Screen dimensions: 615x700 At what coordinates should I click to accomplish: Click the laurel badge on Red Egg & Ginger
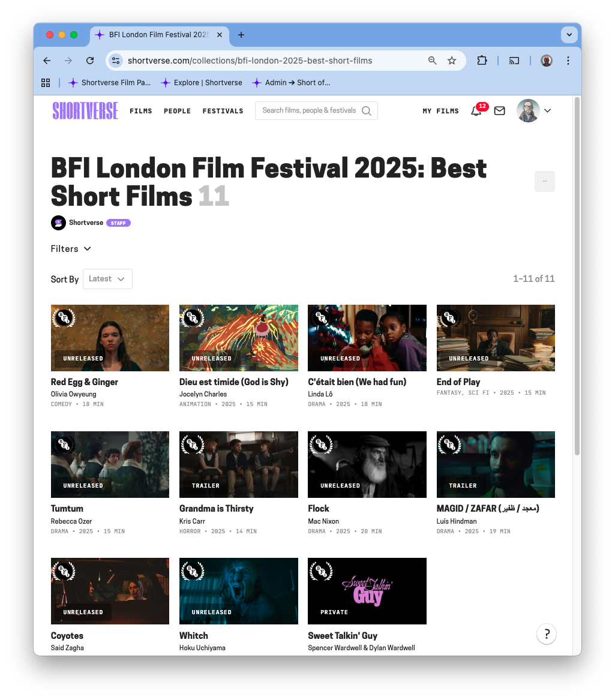click(x=64, y=318)
